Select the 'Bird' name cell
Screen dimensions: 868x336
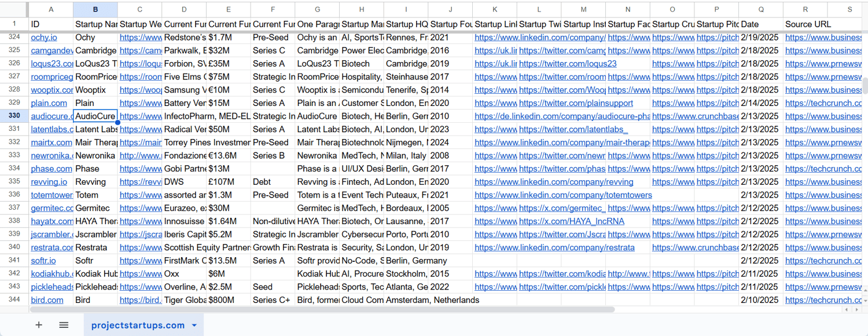tap(95, 300)
